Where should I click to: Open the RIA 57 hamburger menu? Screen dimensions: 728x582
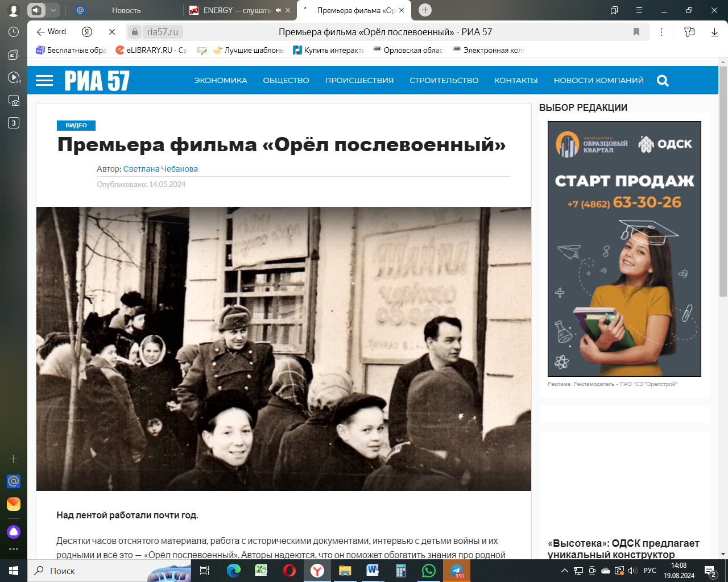pyautogui.click(x=44, y=81)
